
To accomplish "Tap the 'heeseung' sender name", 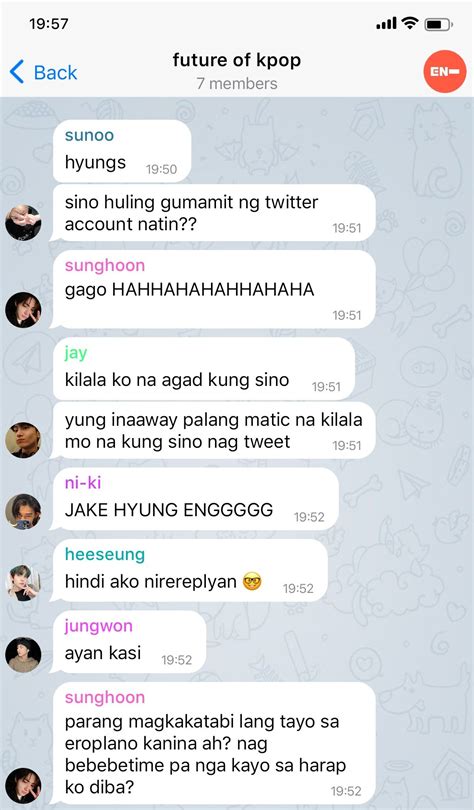I will pyautogui.click(x=105, y=554).
